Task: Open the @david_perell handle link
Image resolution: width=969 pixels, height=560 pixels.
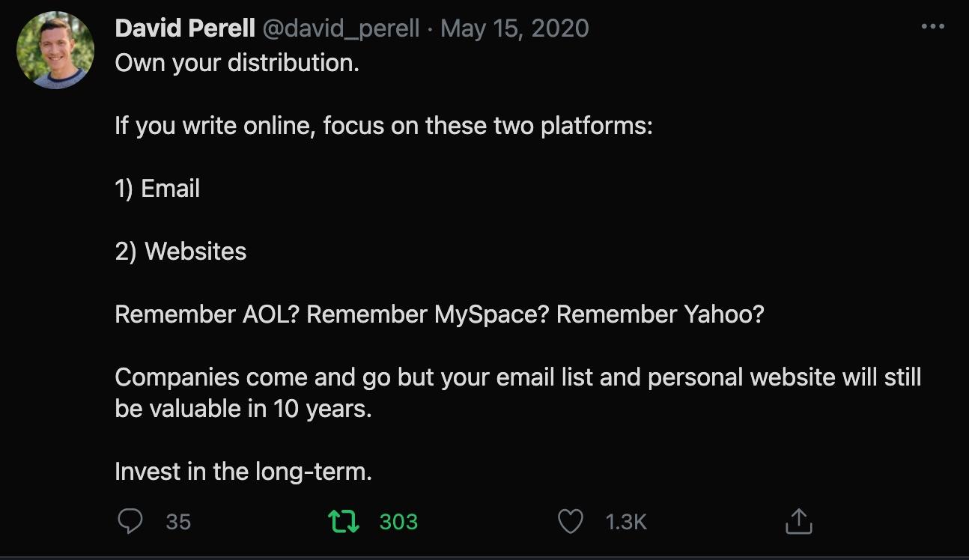Action: click(x=341, y=28)
